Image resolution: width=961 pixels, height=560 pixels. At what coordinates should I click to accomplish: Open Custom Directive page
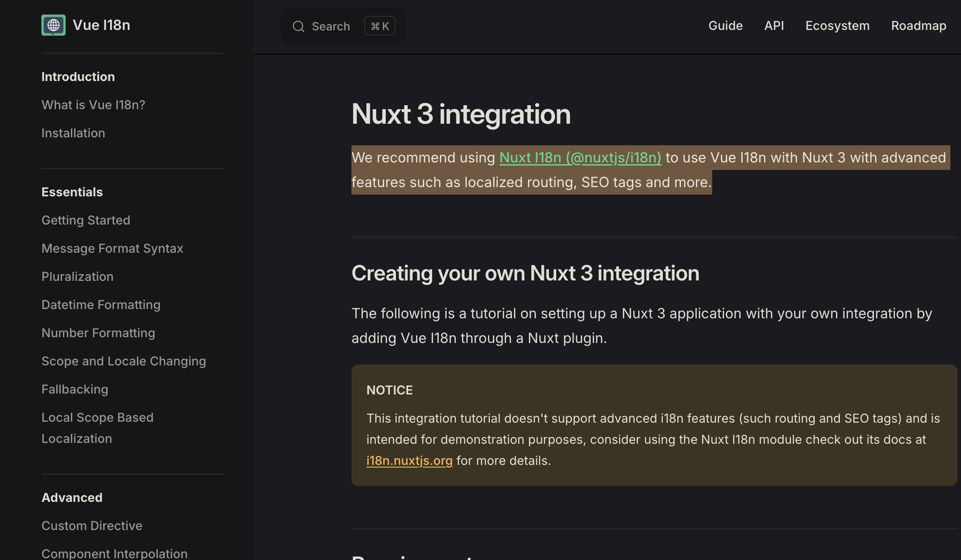point(92,526)
